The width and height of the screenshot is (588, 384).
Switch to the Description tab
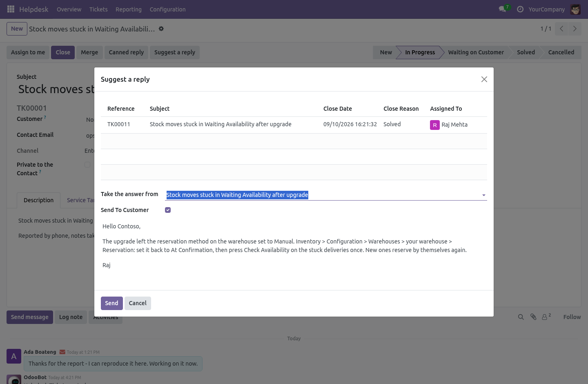pos(39,200)
